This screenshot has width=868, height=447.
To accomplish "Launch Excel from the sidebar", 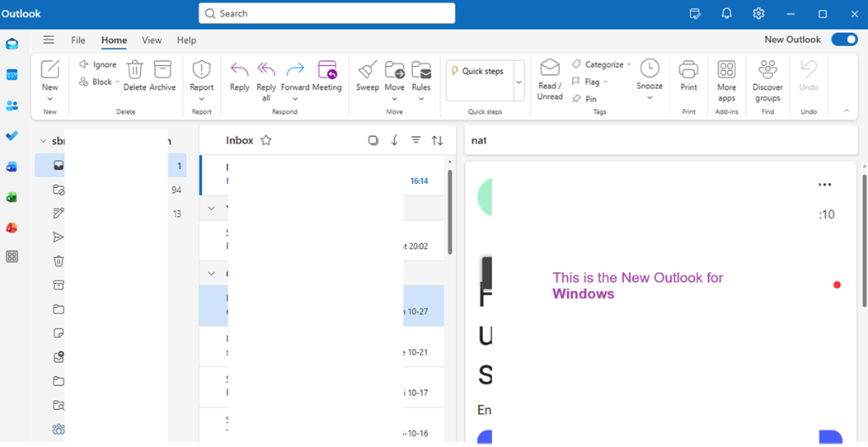I will point(12,196).
